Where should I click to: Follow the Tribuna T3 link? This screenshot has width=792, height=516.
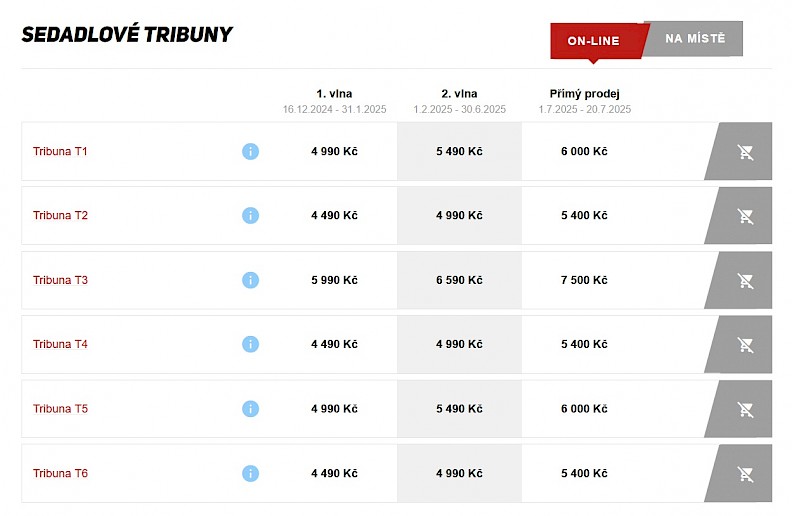pyautogui.click(x=60, y=280)
